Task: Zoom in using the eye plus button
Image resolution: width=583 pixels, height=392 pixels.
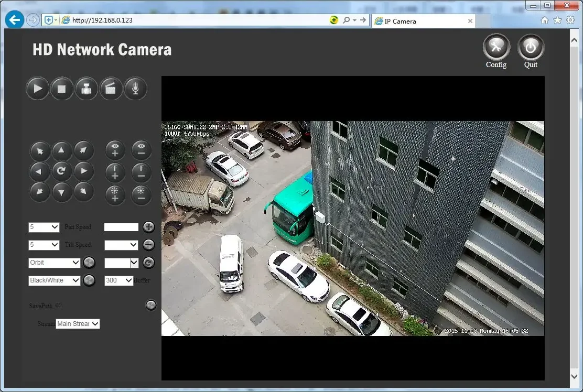Action: tap(115, 150)
